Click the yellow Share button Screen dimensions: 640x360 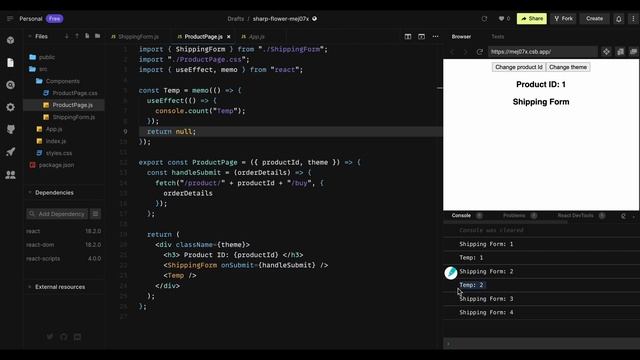tap(532, 19)
